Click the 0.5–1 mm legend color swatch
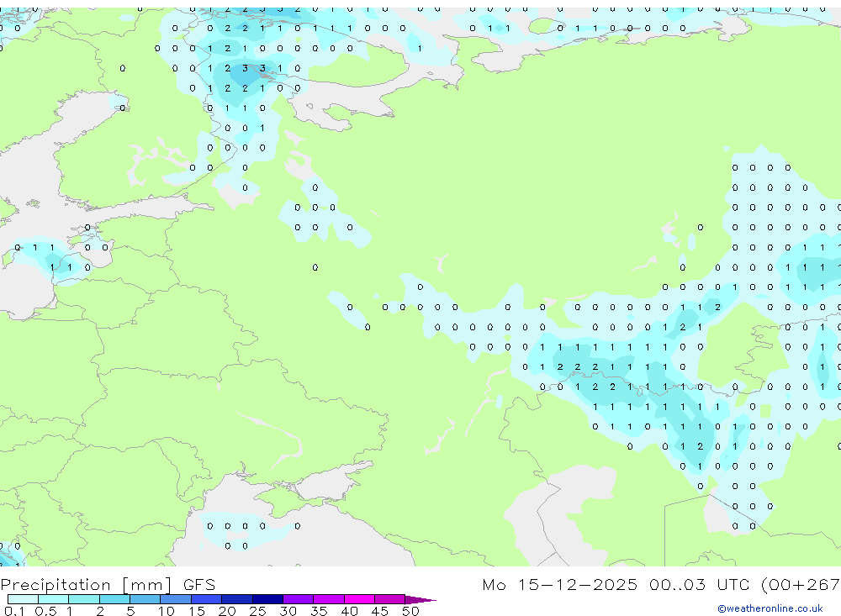This screenshot has height=616, width=841. click(54, 599)
